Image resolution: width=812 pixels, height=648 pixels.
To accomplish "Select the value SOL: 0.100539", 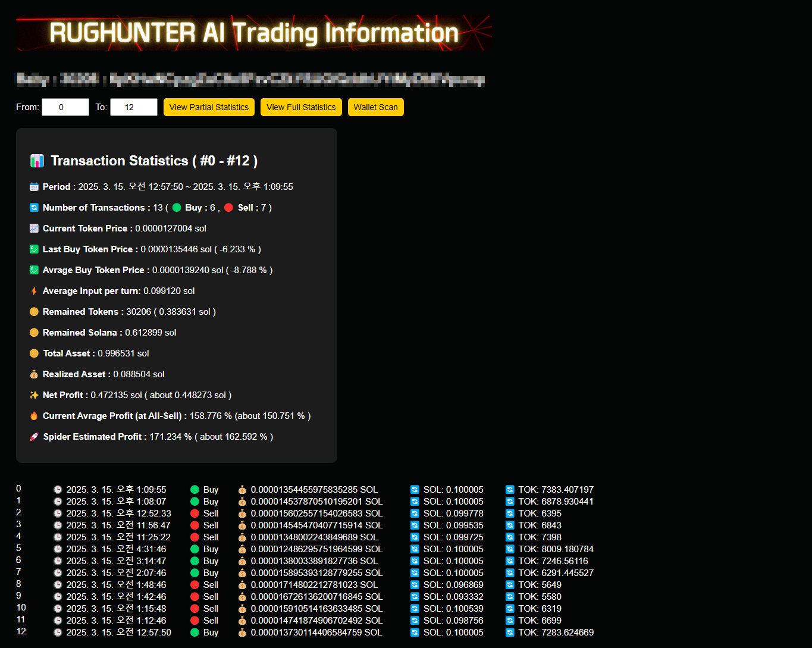I will (453, 609).
